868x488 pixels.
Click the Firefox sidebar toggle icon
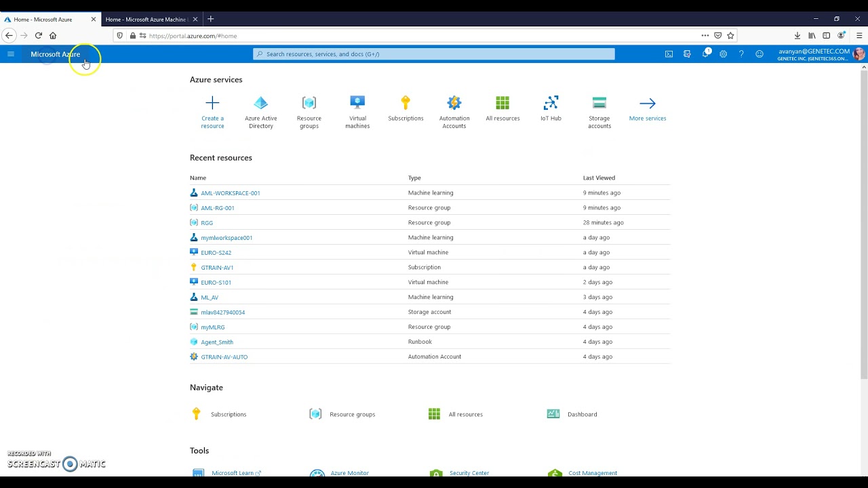coord(826,36)
